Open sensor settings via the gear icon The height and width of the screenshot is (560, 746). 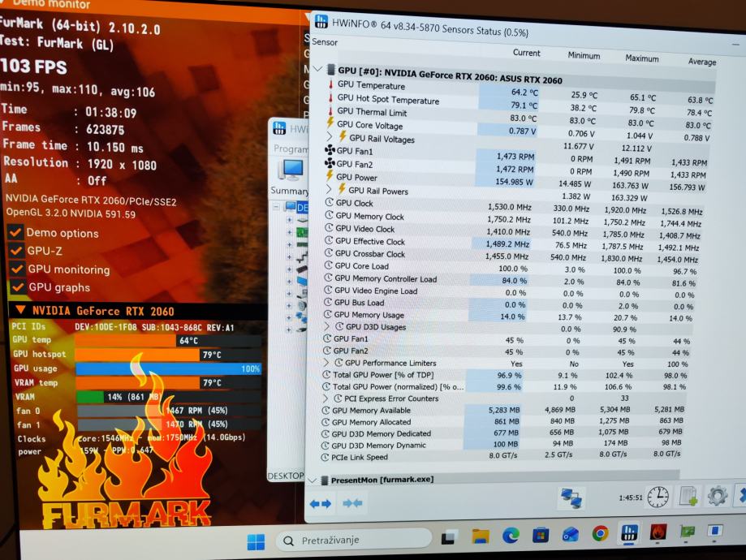point(717,495)
